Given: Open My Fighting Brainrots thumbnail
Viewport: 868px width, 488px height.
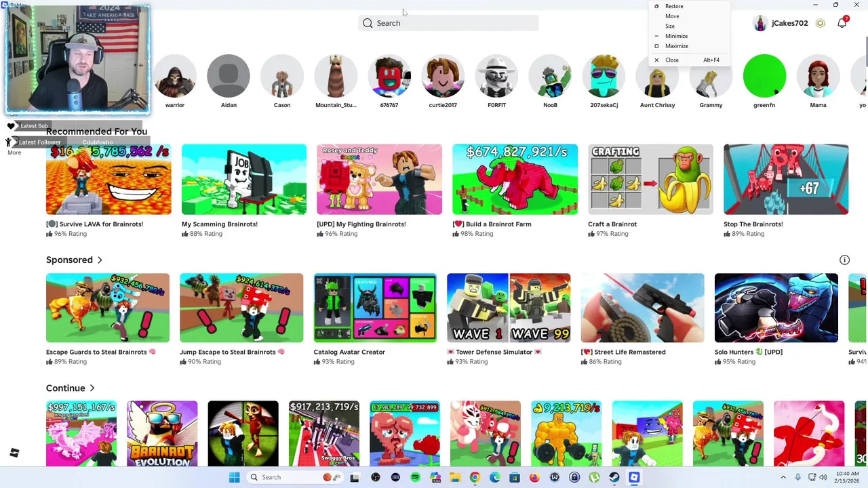Looking at the screenshot, I should (x=379, y=180).
